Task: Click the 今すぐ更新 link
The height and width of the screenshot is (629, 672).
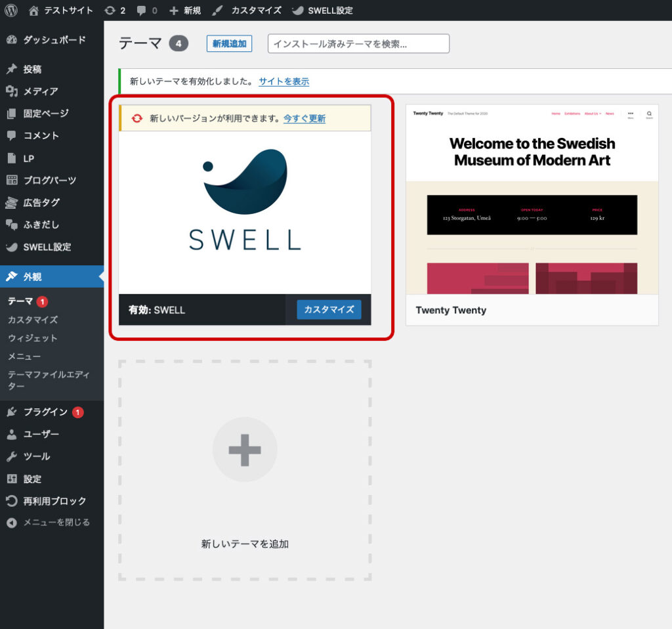Action: [304, 118]
